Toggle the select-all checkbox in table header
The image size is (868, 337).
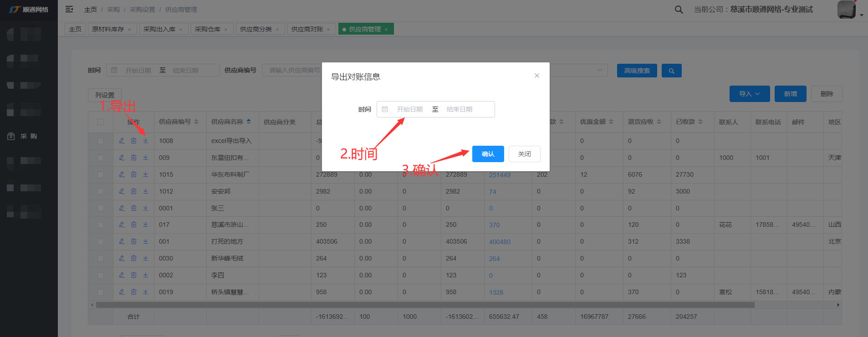pos(101,122)
